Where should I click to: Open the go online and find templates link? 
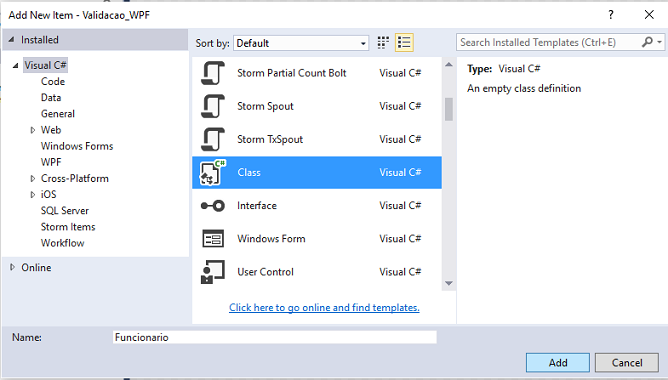pyautogui.click(x=324, y=307)
